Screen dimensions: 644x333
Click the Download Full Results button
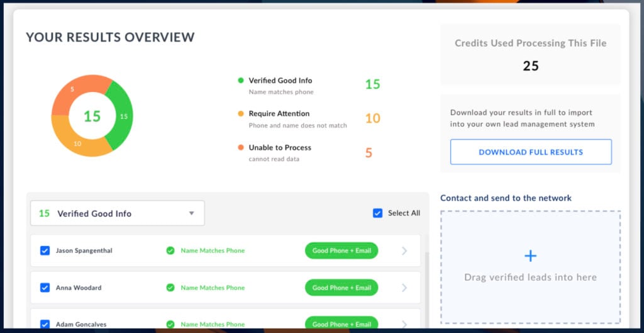(x=531, y=152)
